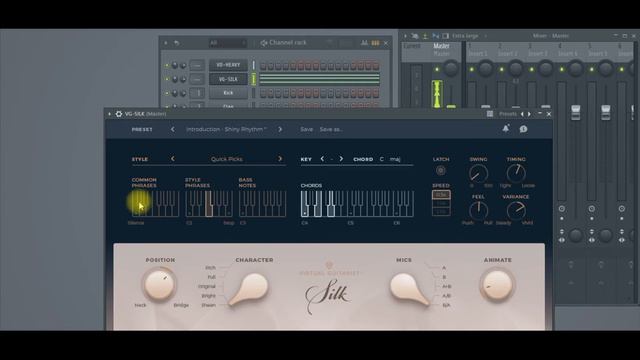Click the Channel rack speaker icon
The image size is (640, 360).
(x=264, y=43)
